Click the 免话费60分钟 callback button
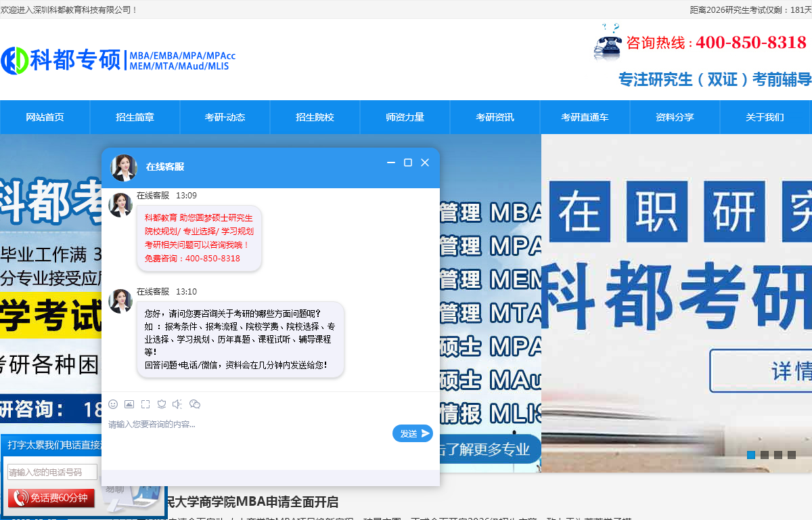The image size is (812, 520). pos(51,498)
